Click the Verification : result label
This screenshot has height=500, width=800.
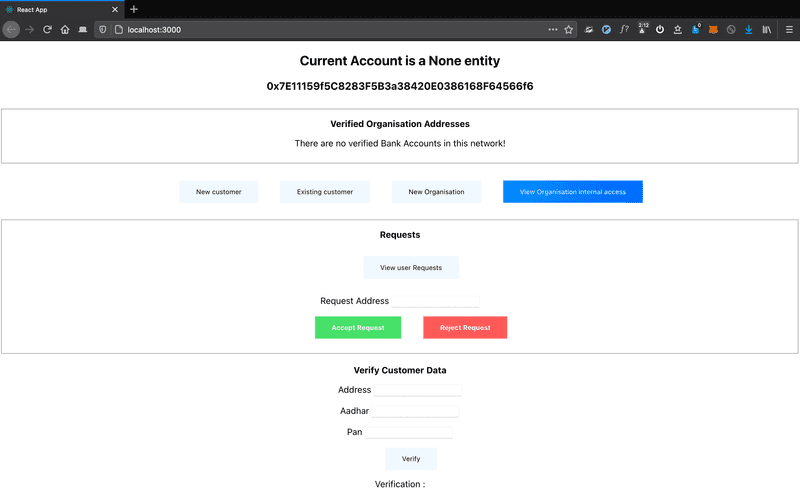(x=400, y=484)
